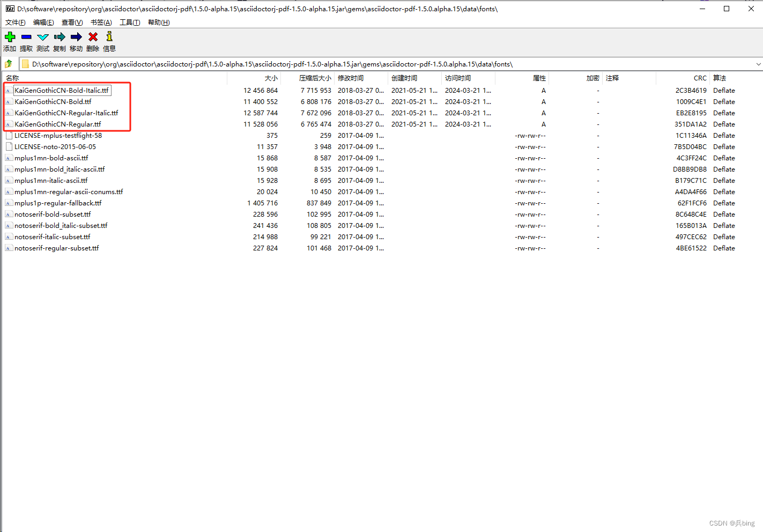Expand the address bar path dropdown
The width and height of the screenshot is (763, 532).
coord(758,64)
